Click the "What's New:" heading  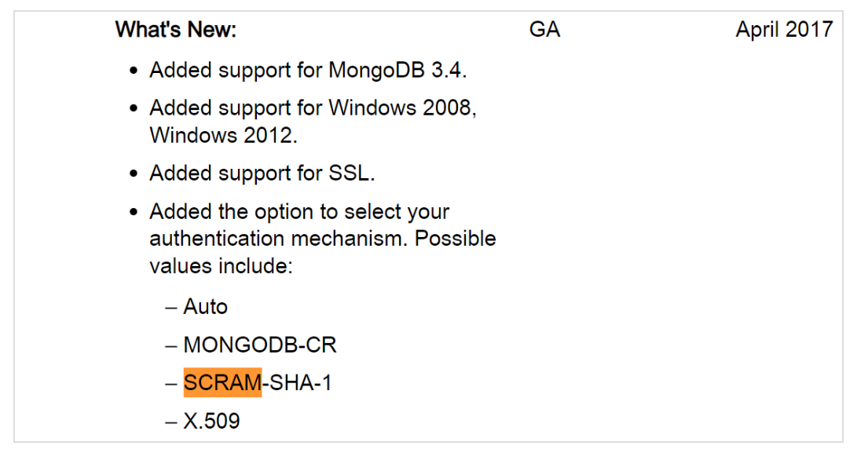(x=175, y=30)
